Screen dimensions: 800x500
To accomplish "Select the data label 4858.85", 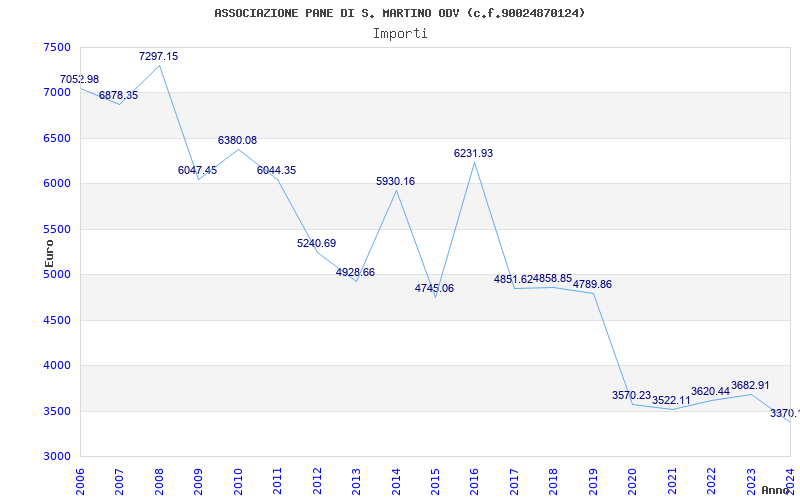I will point(553,279).
